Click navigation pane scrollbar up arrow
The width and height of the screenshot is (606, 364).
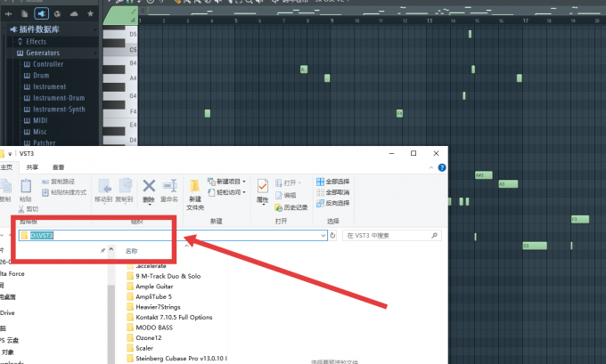tap(111, 250)
